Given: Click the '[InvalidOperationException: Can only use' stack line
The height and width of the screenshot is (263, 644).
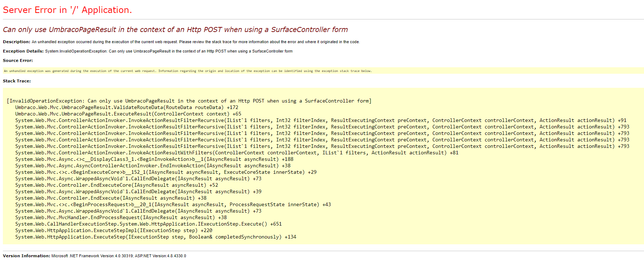Looking at the screenshot, I should click(189, 101).
